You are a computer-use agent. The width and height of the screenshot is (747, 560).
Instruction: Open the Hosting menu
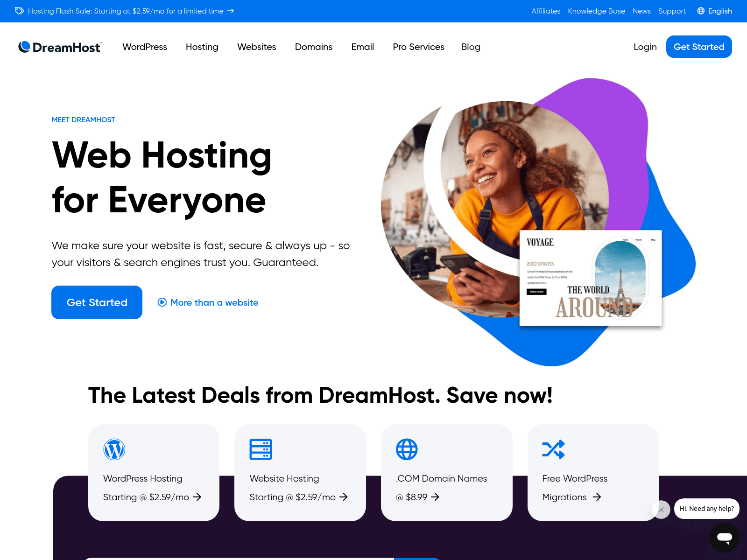pyautogui.click(x=202, y=47)
